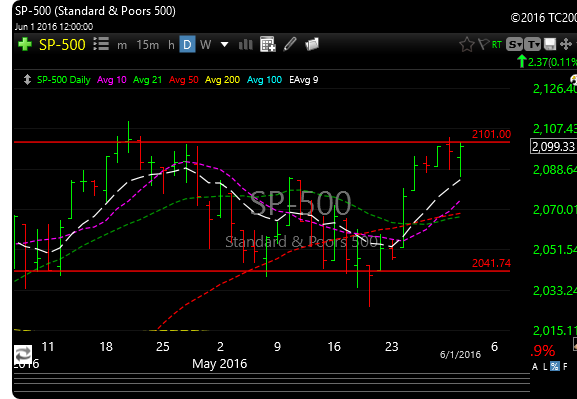The image size is (577, 399).
Task: Toggle the F scale button
Action: tap(565, 366)
